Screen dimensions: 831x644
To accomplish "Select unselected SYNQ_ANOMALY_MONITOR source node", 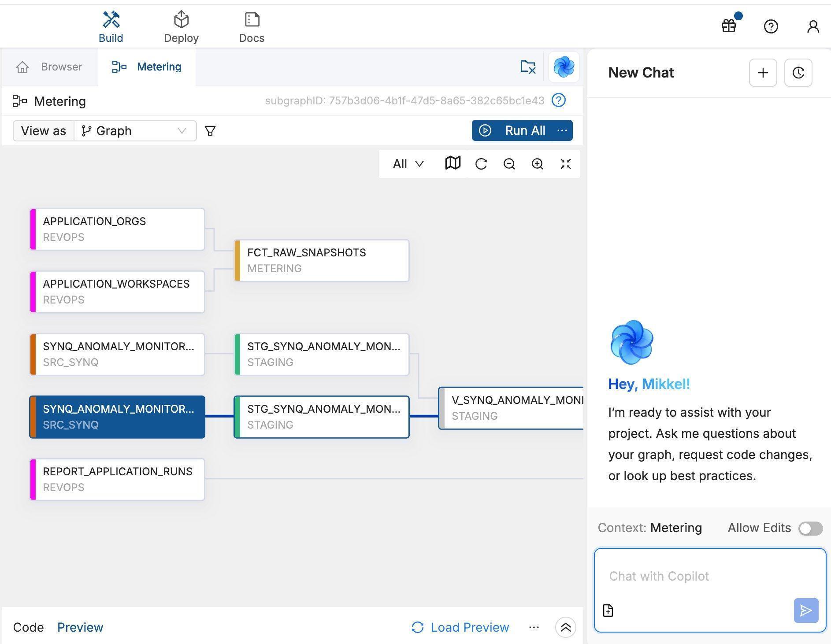I will 117,355.
